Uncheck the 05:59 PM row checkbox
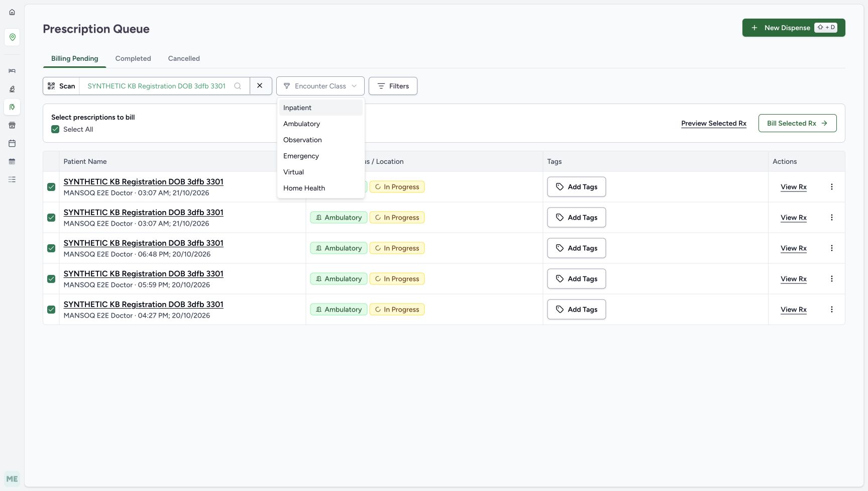 51,279
